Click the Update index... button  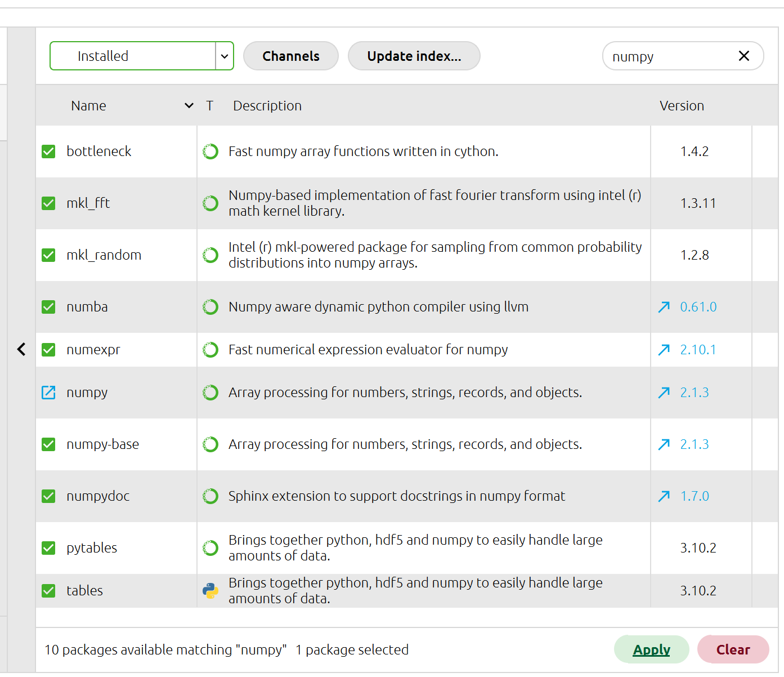[414, 56]
